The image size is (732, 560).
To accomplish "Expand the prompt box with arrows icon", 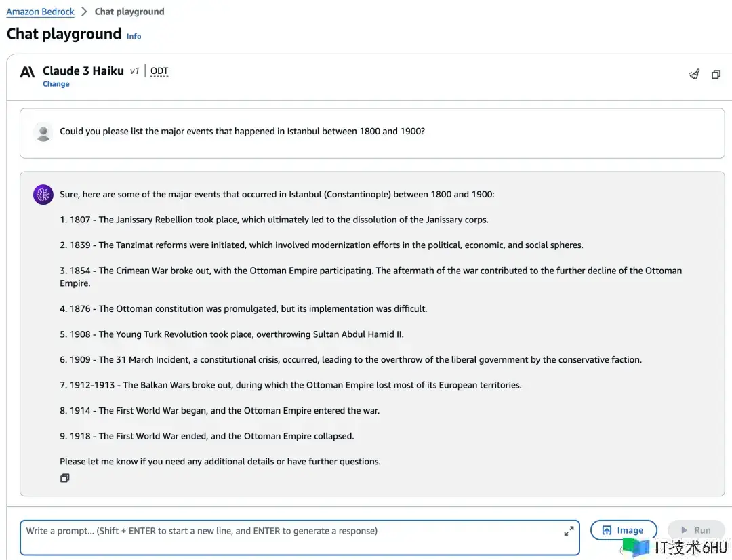I will (569, 532).
